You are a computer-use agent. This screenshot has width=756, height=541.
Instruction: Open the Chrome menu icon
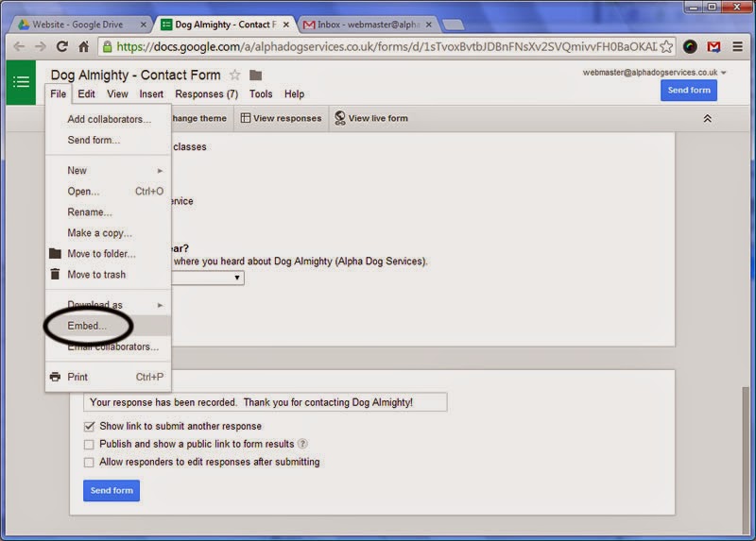(x=737, y=46)
